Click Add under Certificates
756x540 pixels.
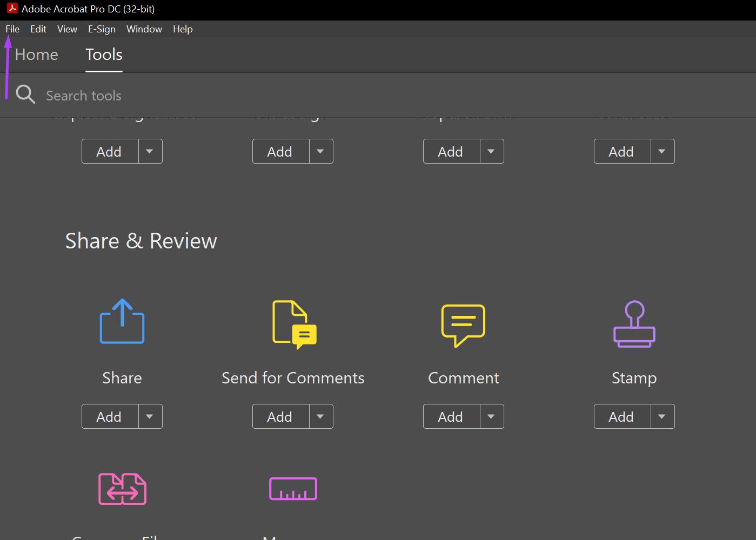click(x=621, y=151)
